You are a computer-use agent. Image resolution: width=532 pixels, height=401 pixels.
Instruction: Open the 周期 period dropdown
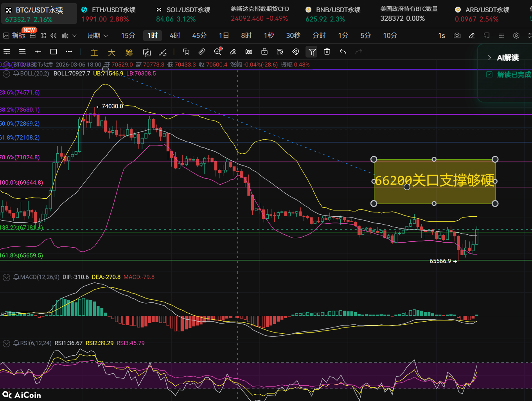[97, 36]
